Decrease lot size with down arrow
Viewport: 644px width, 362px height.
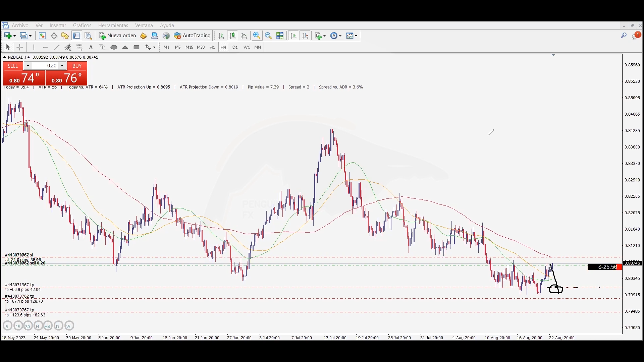tap(28, 66)
